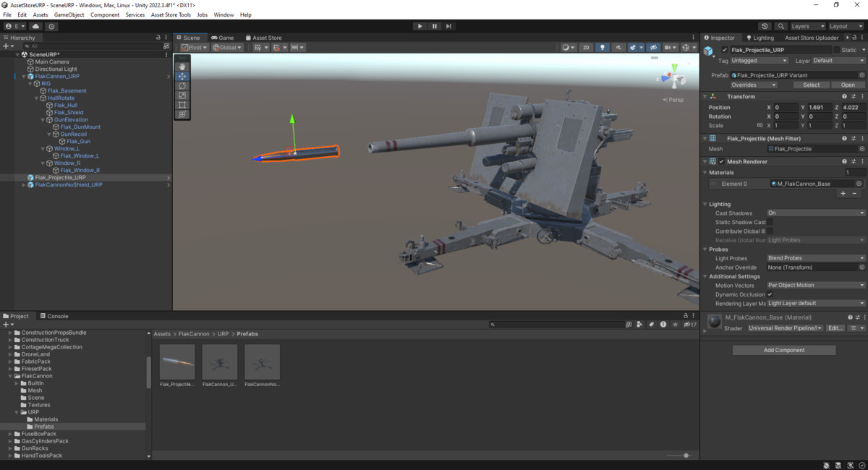Switch to the Console tab
This screenshot has width=868, height=470.
click(x=54, y=316)
